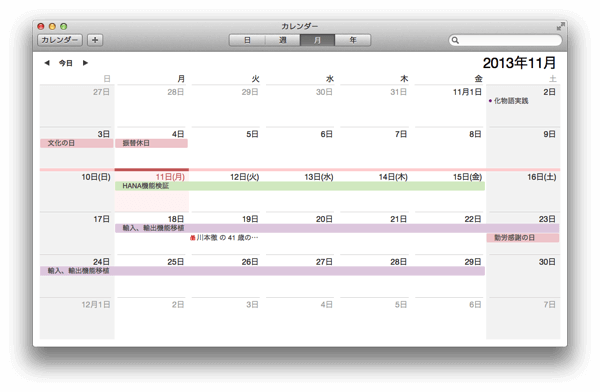The height and width of the screenshot is (392, 600).
Task: Zoom window with green button
Action: (64, 26)
